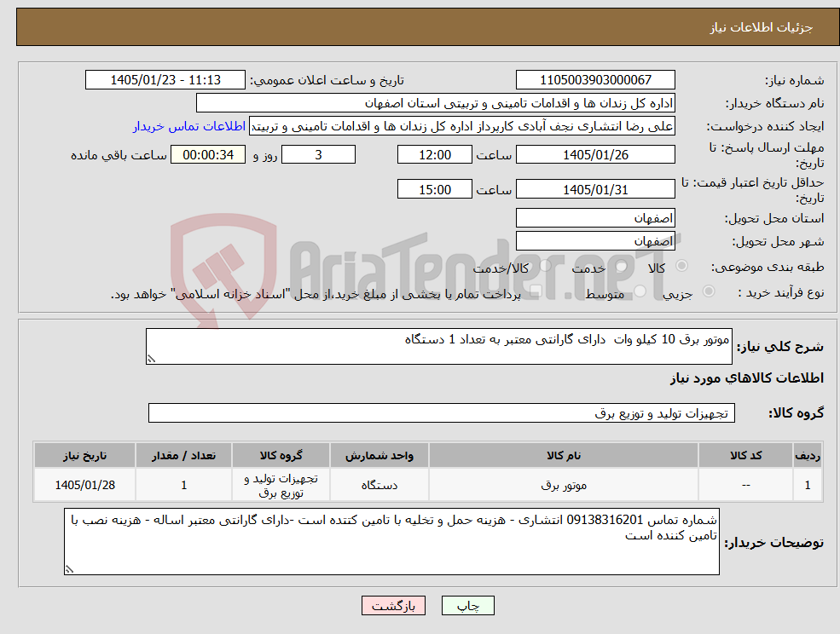Image resolution: width=840 pixels, height=634 pixels.
Task: Click the validity time field 15:00
Action: [x=434, y=189]
